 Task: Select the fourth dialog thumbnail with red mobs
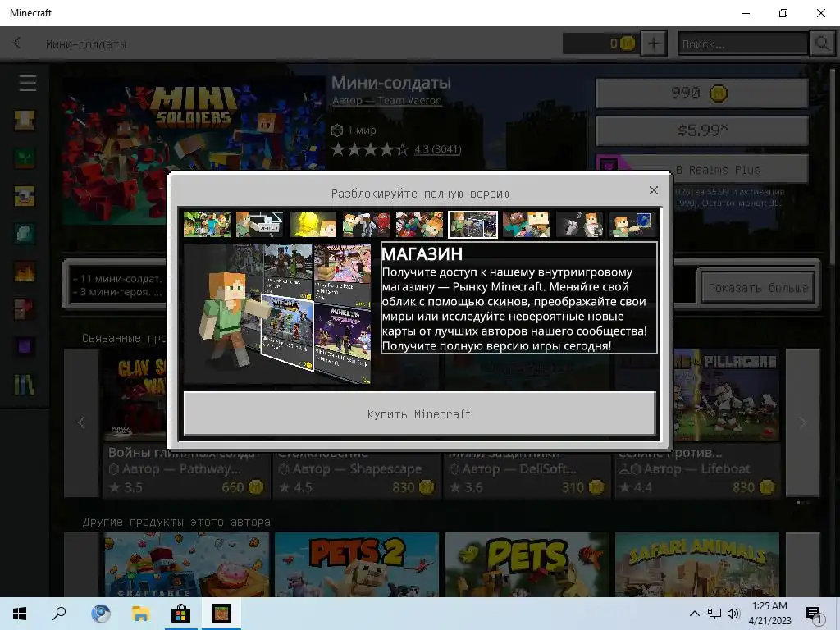(366, 224)
